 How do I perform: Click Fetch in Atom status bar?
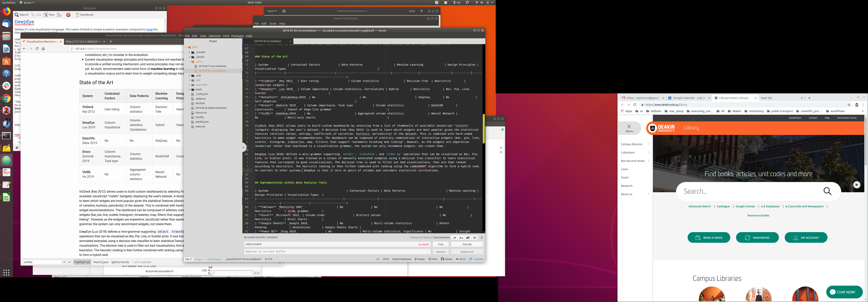[433, 259]
